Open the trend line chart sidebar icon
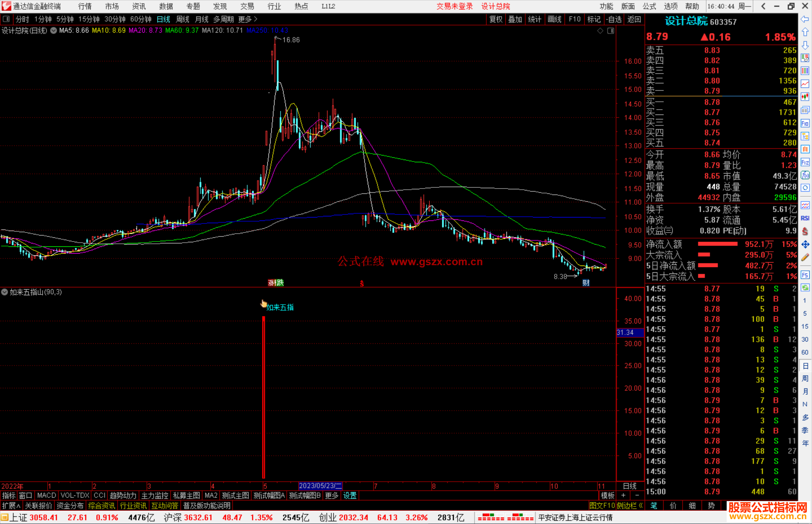812x524 pixels. 805,84
